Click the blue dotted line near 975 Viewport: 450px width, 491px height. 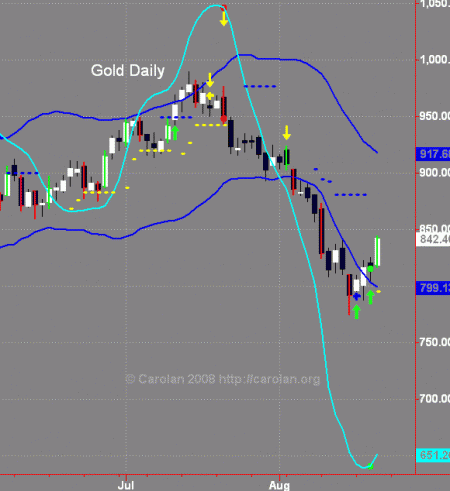coord(260,87)
